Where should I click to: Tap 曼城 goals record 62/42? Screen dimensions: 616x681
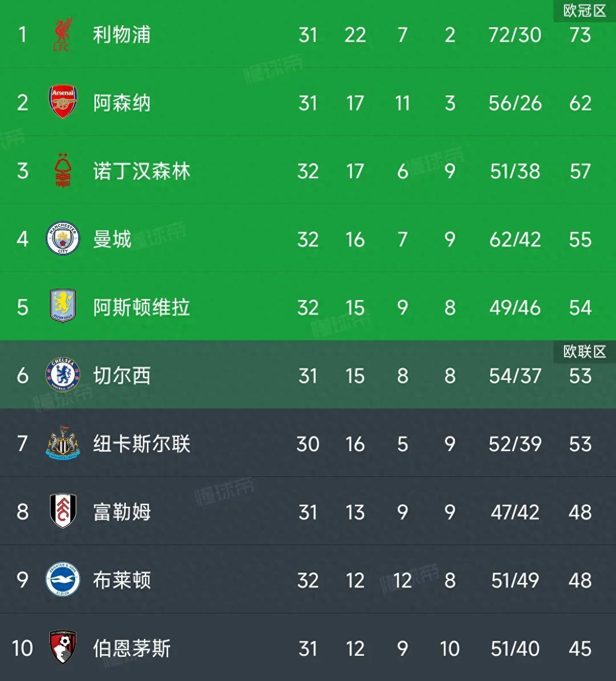pyautogui.click(x=515, y=239)
